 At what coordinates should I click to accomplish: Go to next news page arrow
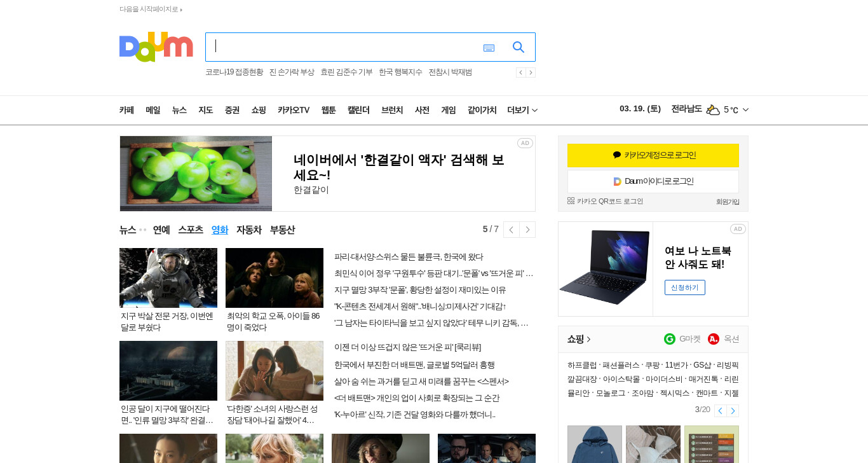point(527,230)
